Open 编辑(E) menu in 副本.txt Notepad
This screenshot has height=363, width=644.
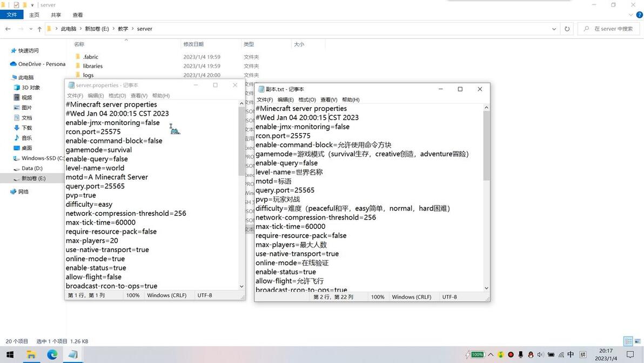[285, 100]
